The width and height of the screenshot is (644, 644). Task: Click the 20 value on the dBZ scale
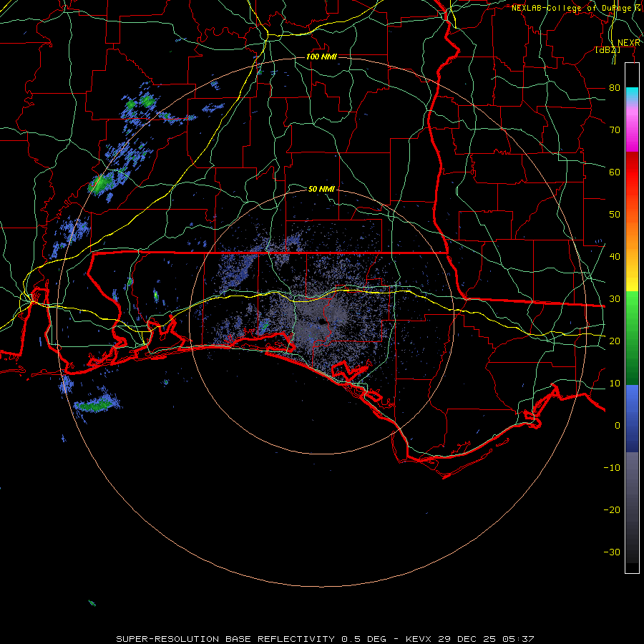click(615, 341)
